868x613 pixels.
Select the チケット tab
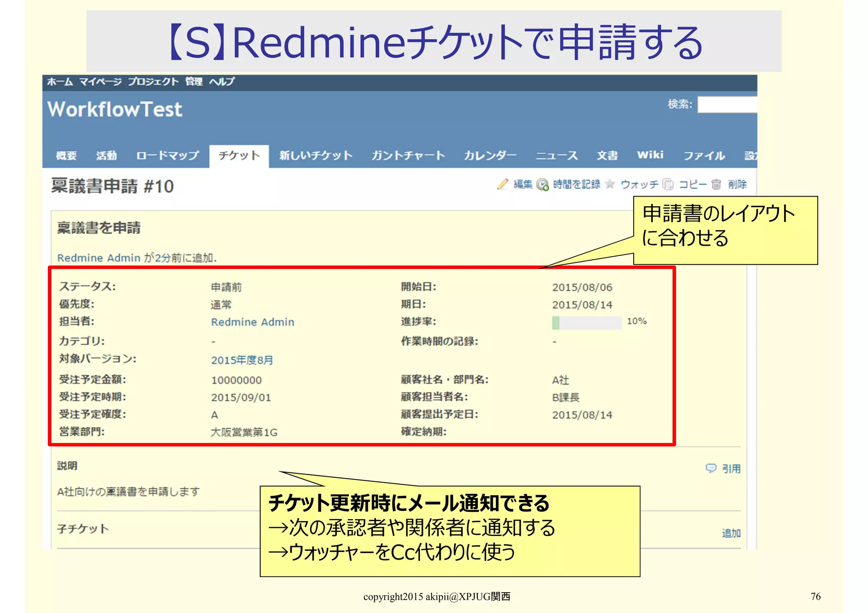tap(239, 155)
